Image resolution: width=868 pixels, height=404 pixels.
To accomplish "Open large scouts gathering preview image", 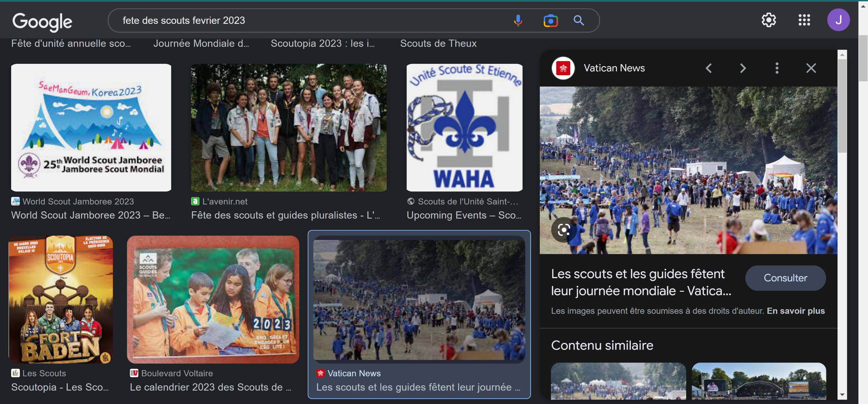I will click(688, 170).
